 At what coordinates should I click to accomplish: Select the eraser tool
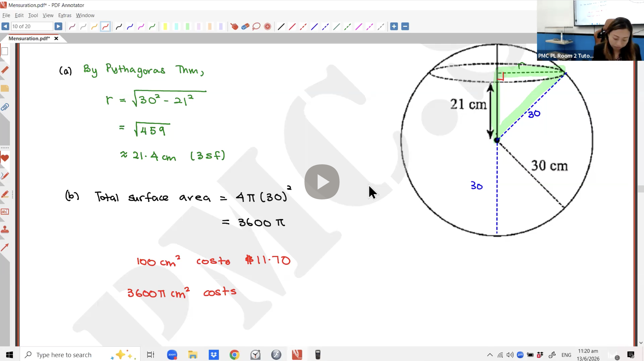click(x=245, y=26)
